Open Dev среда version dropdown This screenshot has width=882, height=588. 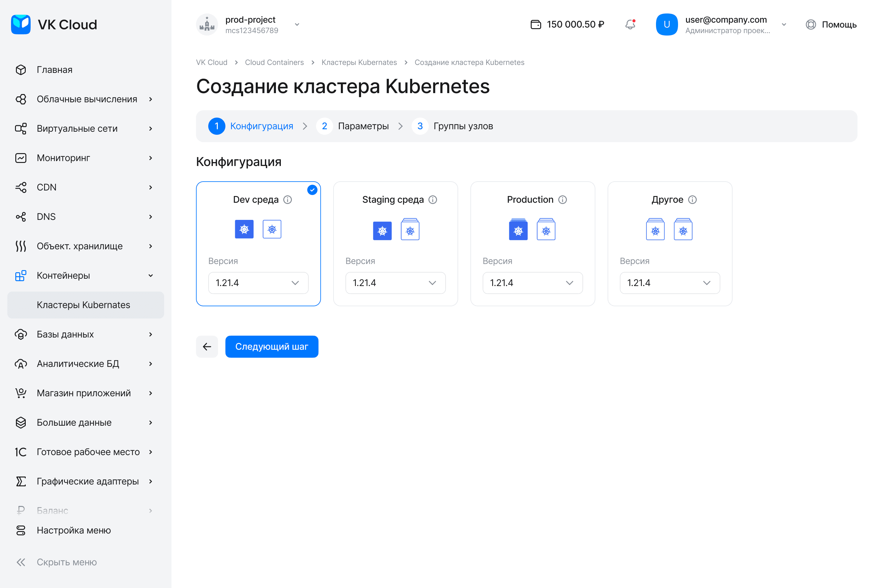coord(258,283)
